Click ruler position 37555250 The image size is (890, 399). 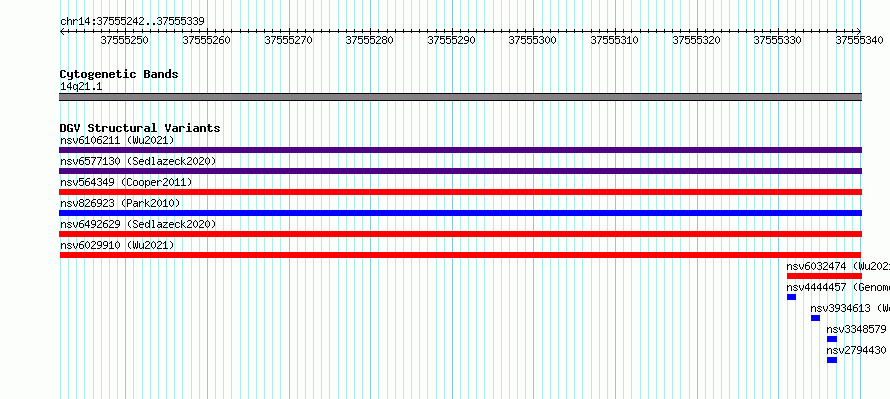pos(124,40)
